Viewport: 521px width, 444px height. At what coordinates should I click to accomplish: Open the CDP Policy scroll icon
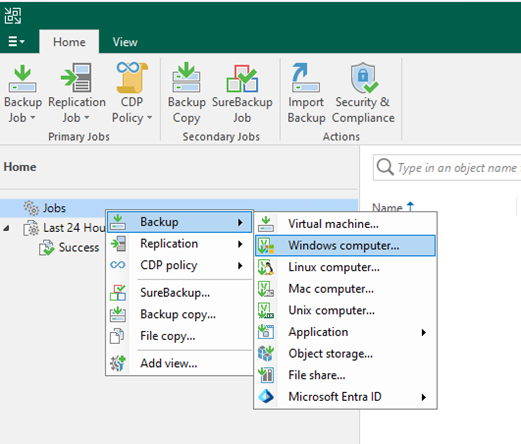[132, 77]
